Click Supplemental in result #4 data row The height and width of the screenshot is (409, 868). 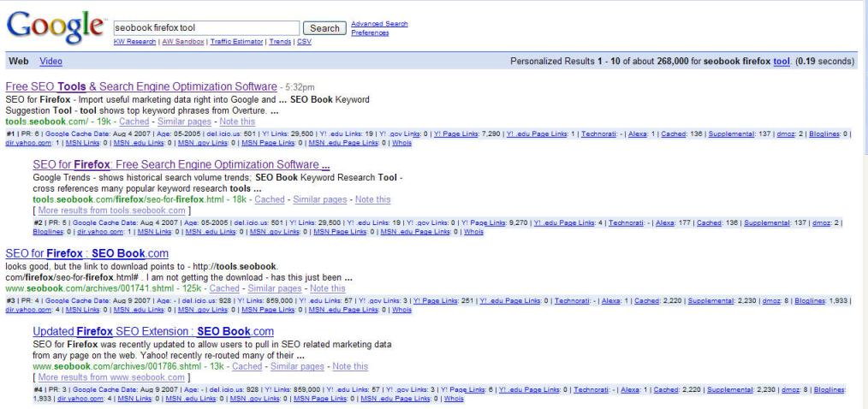(729, 389)
